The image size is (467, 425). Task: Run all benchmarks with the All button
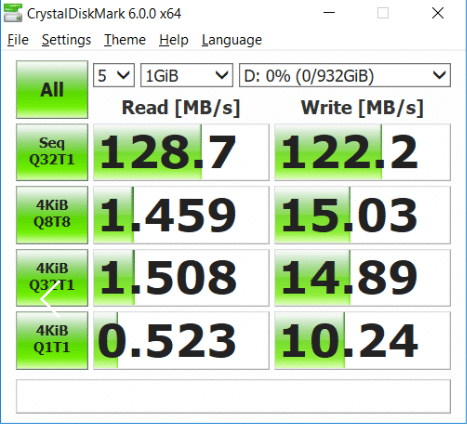tap(52, 90)
